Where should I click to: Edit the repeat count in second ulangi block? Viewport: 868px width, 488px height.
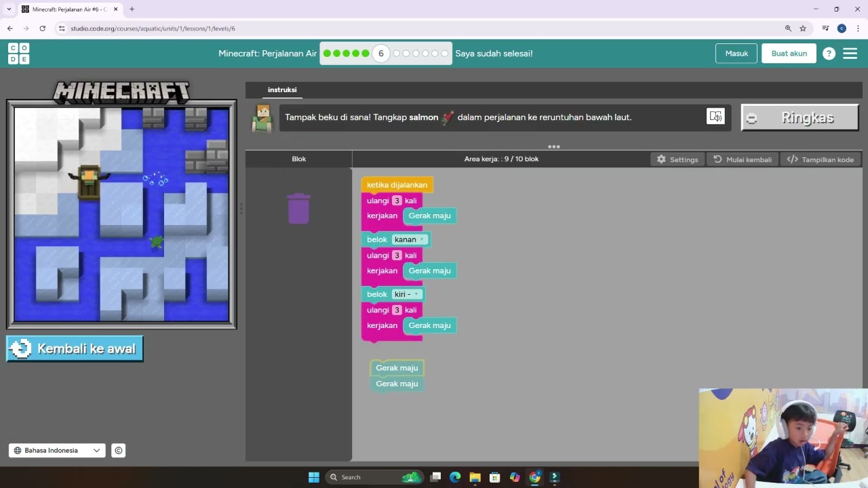point(397,256)
